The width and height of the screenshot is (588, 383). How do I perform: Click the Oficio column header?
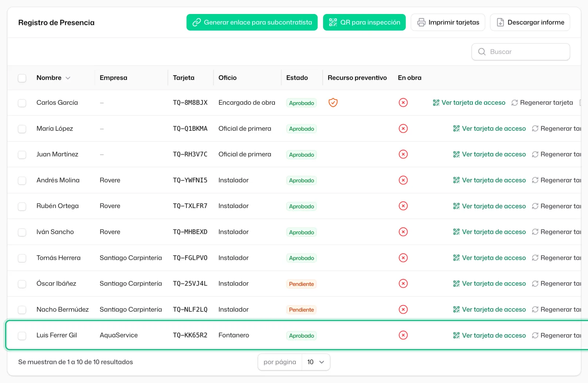(227, 78)
